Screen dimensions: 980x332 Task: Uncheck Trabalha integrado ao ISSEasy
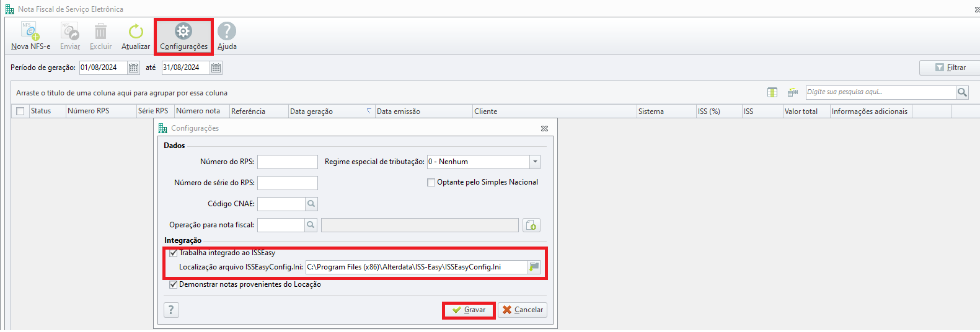(x=174, y=253)
